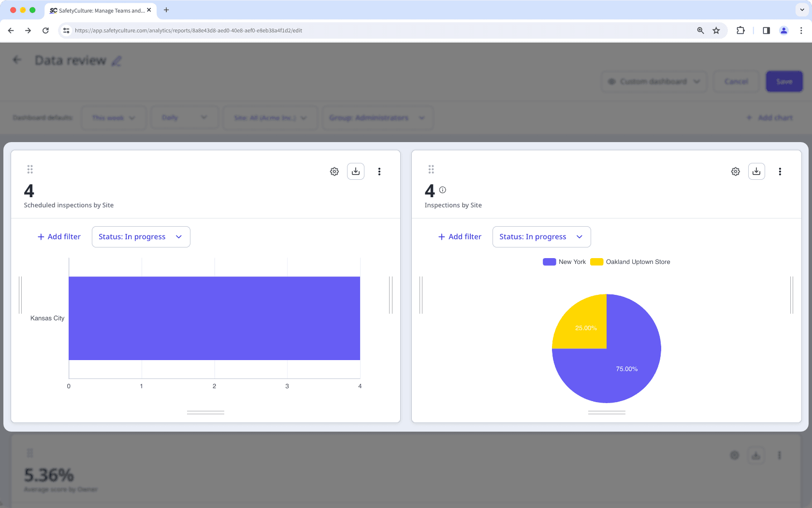The width and height of the screenshot is (812, 508).
Task: Open the Status: In progress filter dropdown
Action: [x=141, y=236]
